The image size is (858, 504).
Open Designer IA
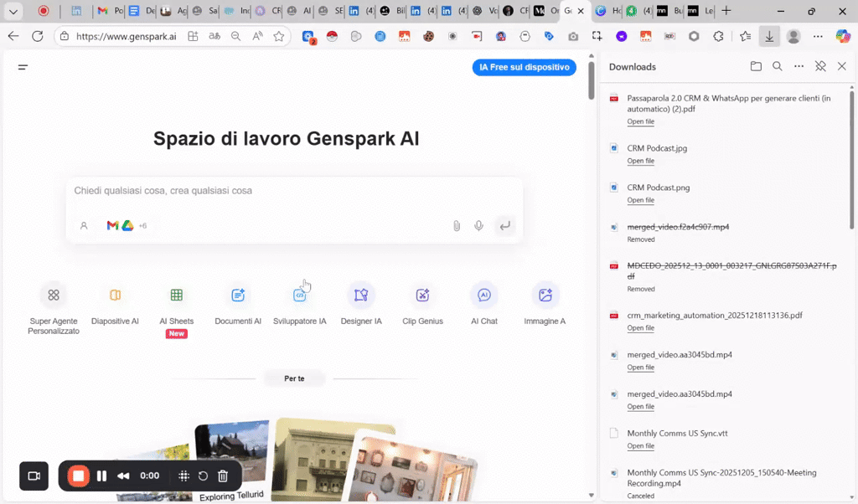coord(361,305)
